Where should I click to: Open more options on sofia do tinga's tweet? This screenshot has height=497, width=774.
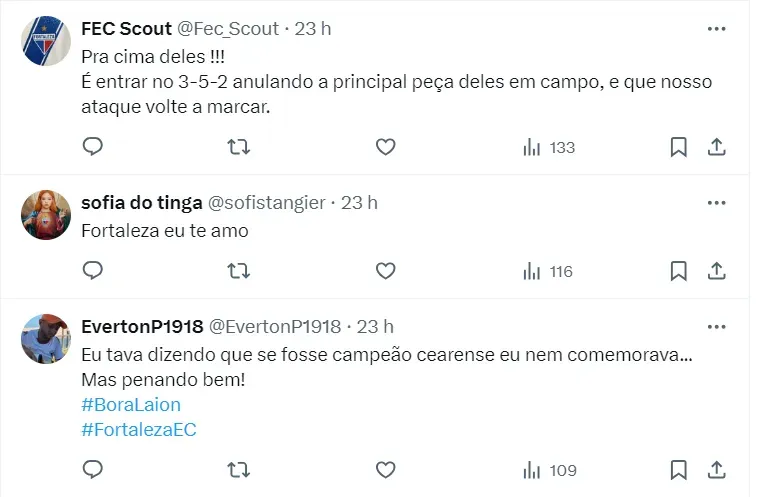click(x=716, y=203)
